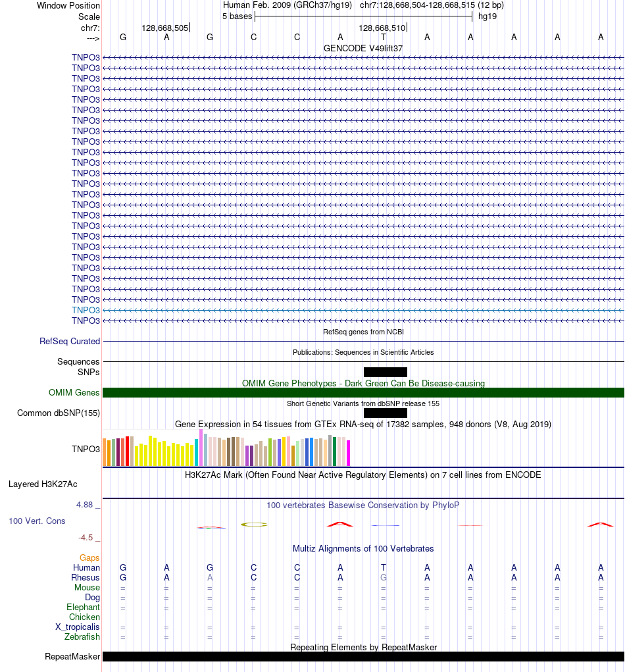This screenshot has width=625, height=672.
Task: Click the Human row "T" base in Multiz
Action: (x=384, y=568)
